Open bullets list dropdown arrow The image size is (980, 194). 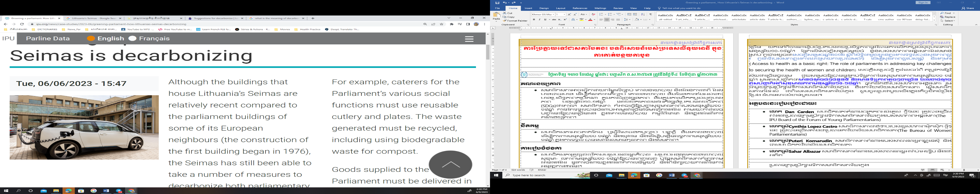[605, 14]
